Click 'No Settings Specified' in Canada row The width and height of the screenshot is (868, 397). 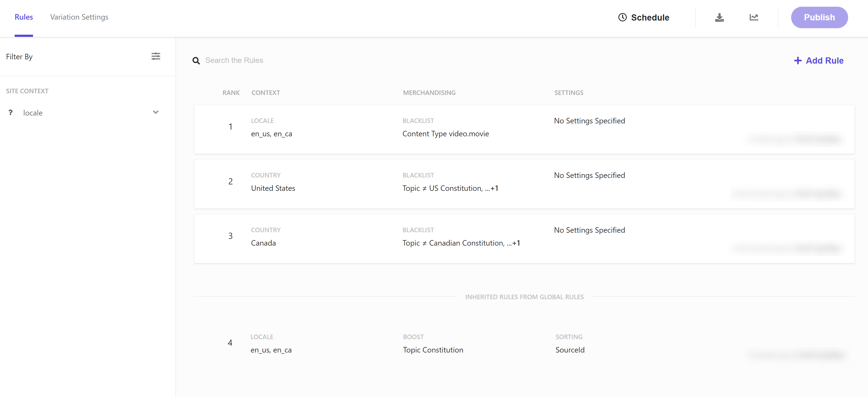589,230
